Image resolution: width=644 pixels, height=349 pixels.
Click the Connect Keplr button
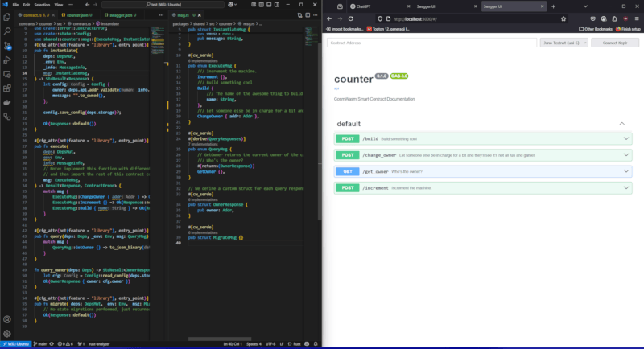click(615, 43)
